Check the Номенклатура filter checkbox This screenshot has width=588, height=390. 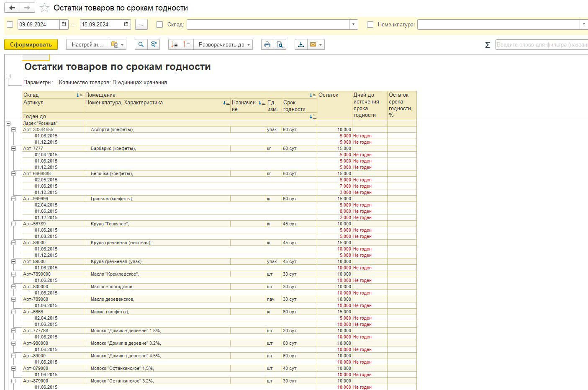(370, 25)
